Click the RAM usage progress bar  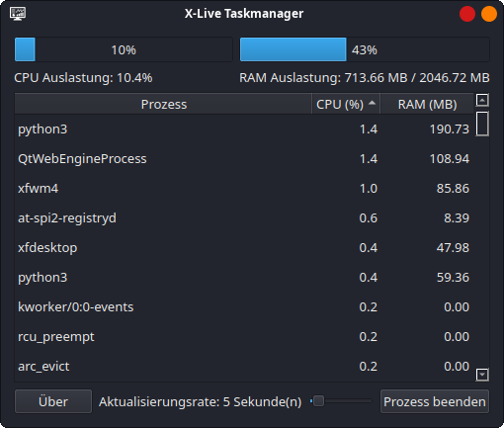[365, 49]
